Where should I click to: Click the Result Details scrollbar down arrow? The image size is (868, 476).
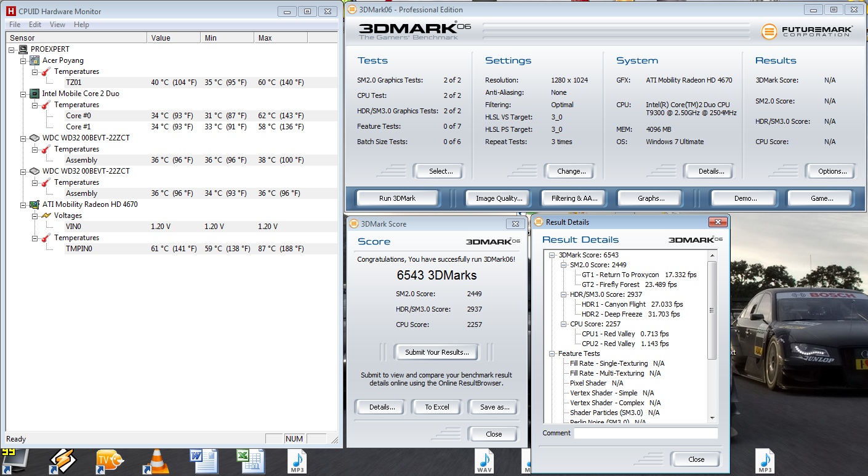[712, 417]
